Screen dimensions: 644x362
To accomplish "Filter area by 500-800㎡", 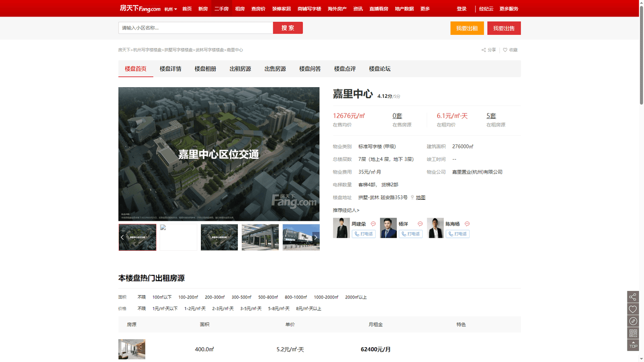I will (268, 297).
